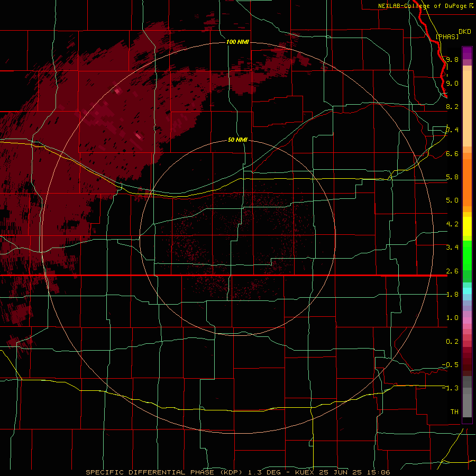Click the 6.6 scale value
Screen dimensions: 476x476
click(452, 153)
